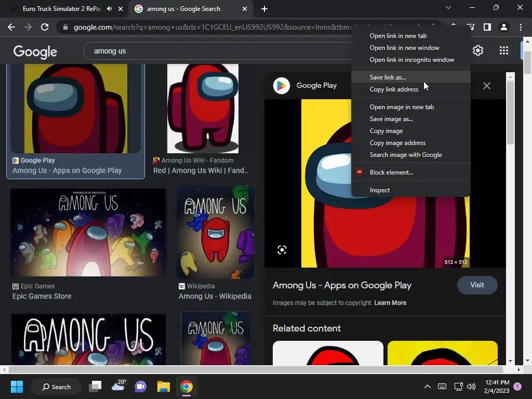The image size is (532, 399).
Task: Open the taskbar Search box
Action: click(56, 387)
